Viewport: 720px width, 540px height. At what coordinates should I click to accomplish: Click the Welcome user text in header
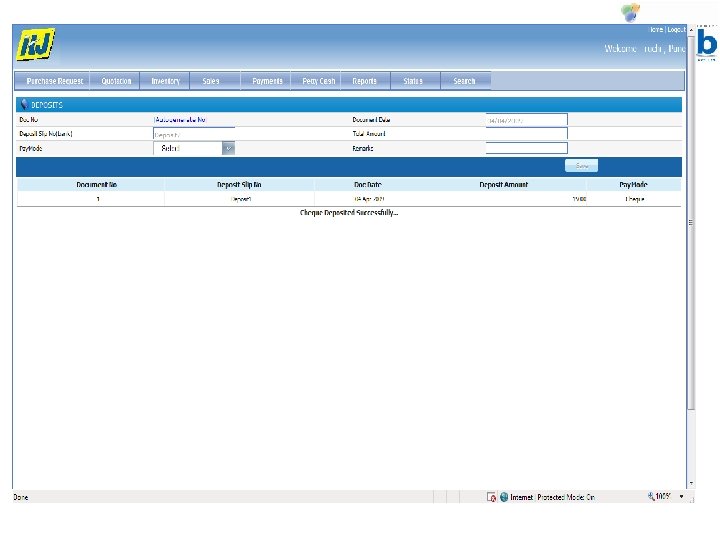click(x=645, y=49)
